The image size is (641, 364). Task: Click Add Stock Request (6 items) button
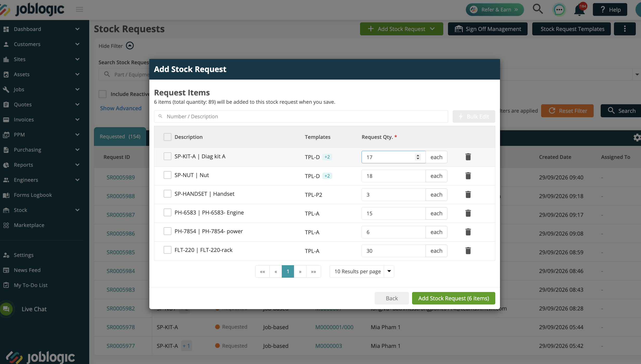453,298
